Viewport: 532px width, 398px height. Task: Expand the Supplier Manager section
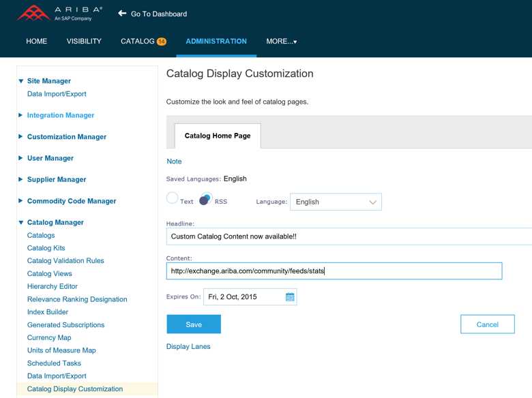pyautogui.click(x=20, y=179)
